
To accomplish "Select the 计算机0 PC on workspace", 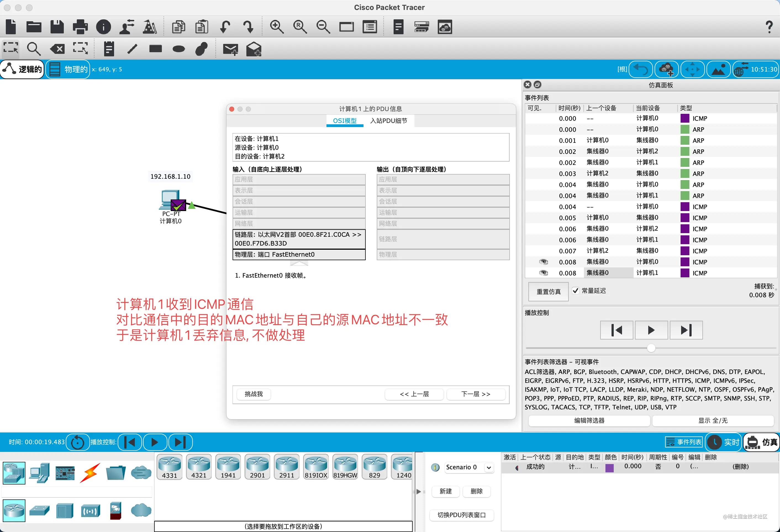I will coord(170,200).
